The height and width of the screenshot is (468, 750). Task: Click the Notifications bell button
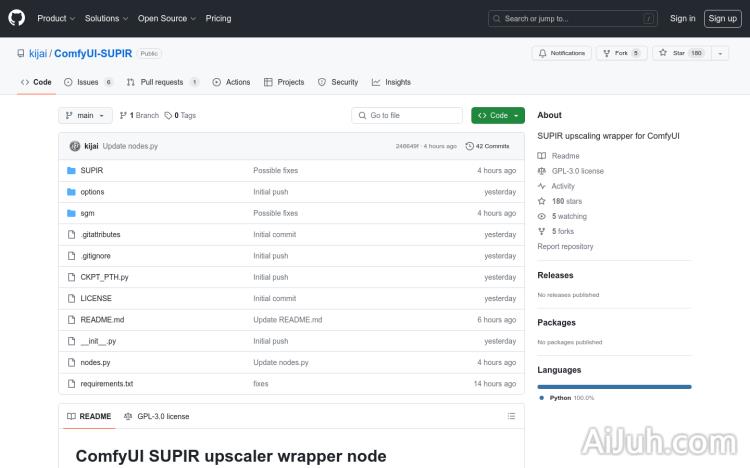click(x=561, y=53)
